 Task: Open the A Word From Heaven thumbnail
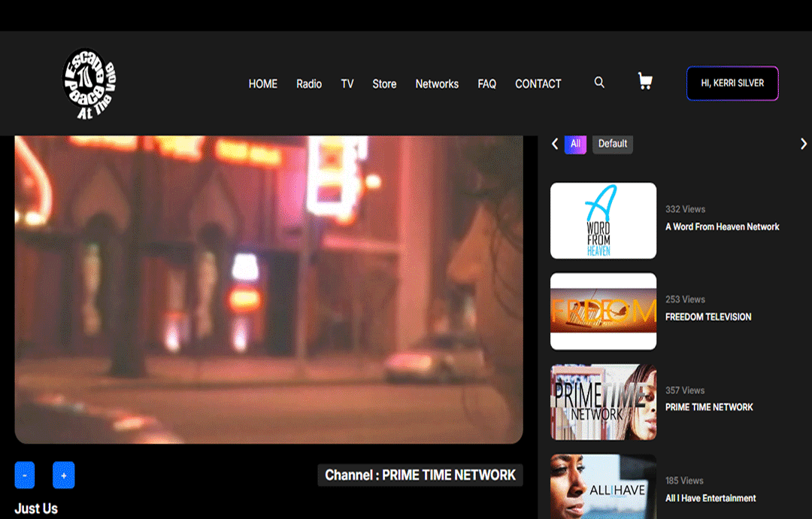pos(603,220)
